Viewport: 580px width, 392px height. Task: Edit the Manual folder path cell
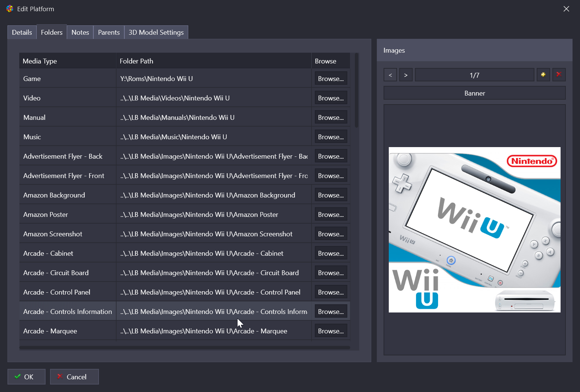point(214,117)
